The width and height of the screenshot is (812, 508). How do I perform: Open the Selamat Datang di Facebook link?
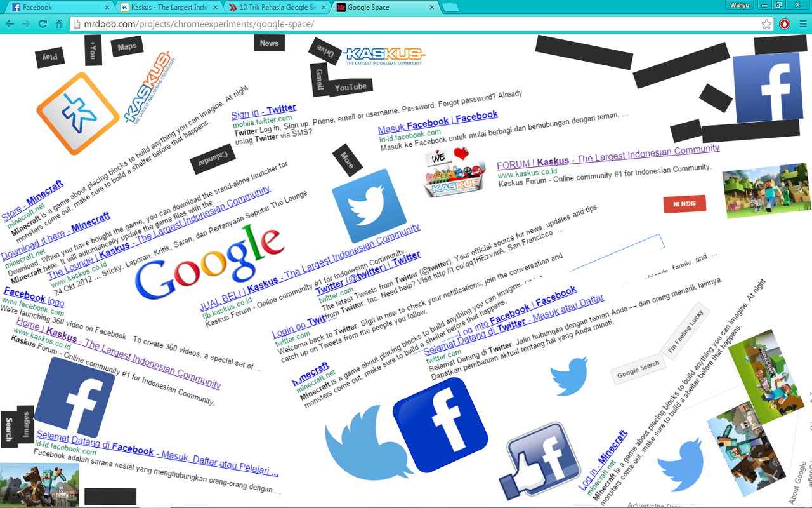coord(157,453)
